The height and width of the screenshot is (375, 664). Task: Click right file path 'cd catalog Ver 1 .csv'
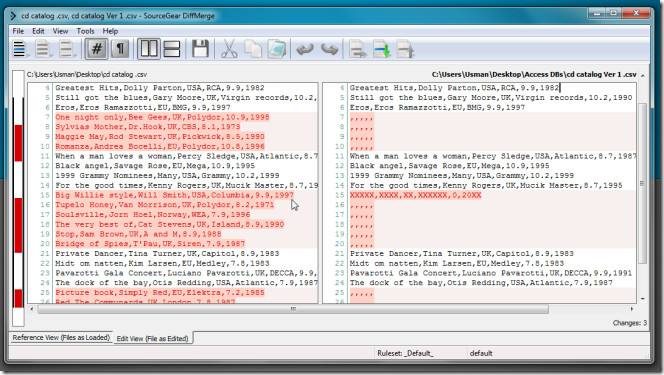534,74
